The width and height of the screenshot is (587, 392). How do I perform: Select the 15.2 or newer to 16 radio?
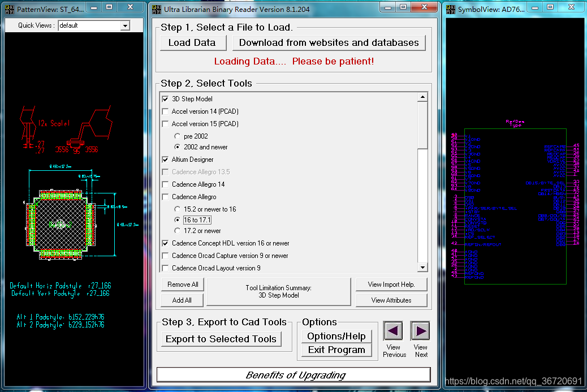tap(178, 209)
